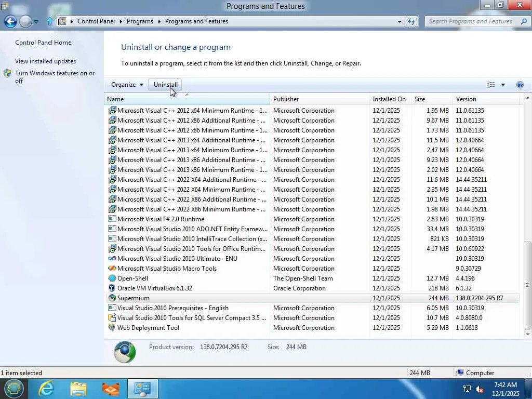Screen dimensions: 532x399
Task: Click the vertical scrollbar of the program list
Action: coord(527,285)
